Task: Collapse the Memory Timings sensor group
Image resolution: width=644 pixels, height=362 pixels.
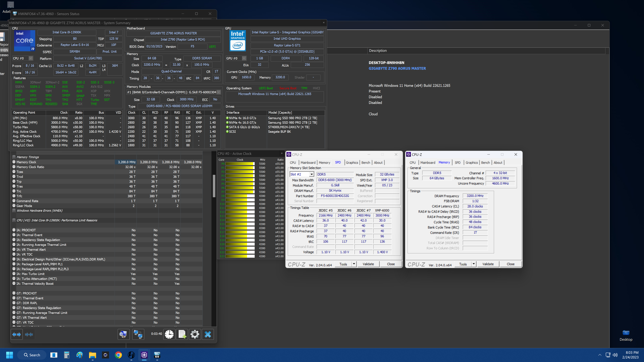Action: point(14,157)
